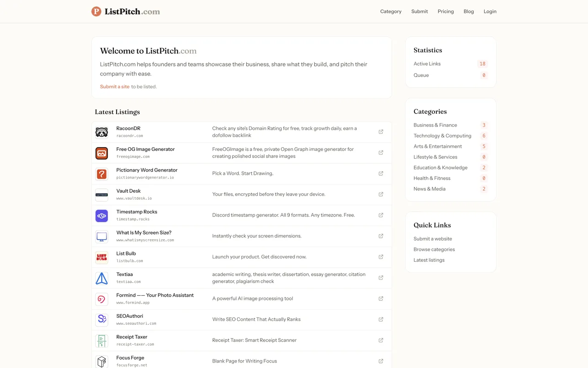Select Lifestyle & Services category

coord(435,157)
